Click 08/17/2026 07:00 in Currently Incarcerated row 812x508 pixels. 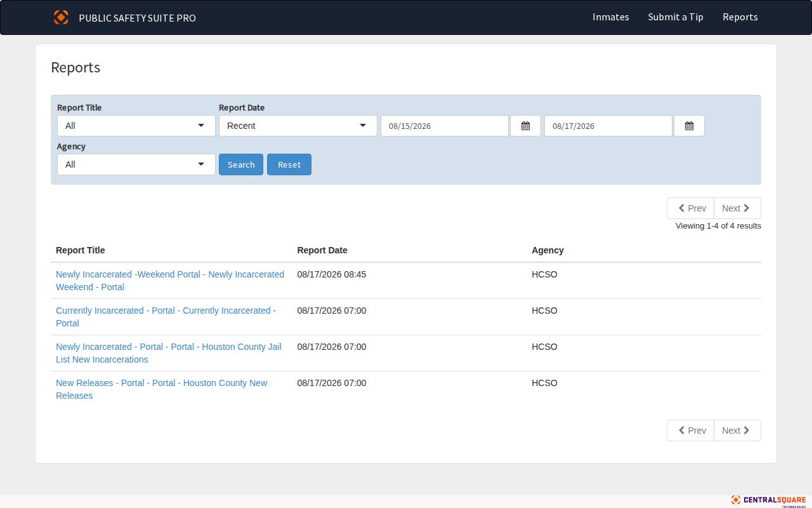(x=332, y=311)
